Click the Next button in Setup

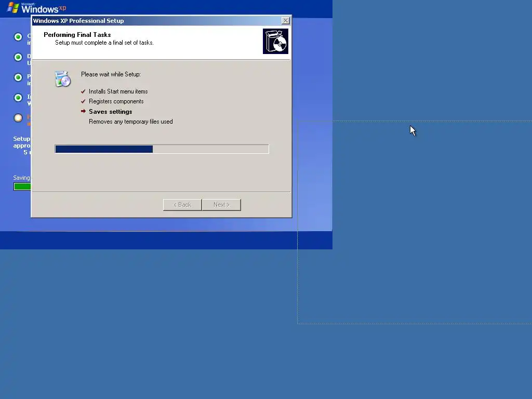(221, 205)
